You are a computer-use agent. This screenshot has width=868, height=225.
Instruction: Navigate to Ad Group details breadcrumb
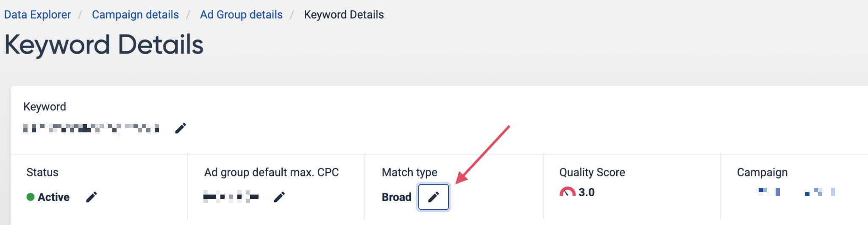[241, 15]
